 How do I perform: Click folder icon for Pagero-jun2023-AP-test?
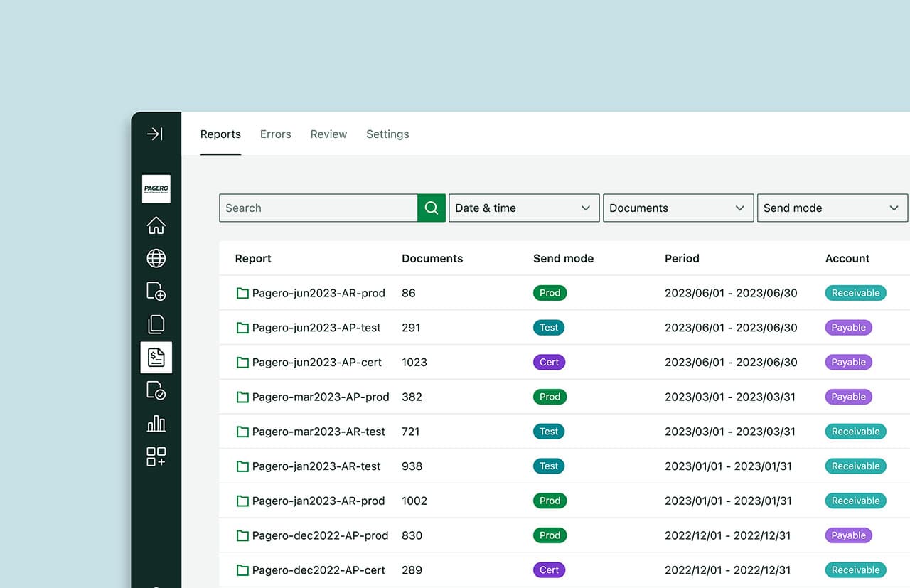[242, 328]
